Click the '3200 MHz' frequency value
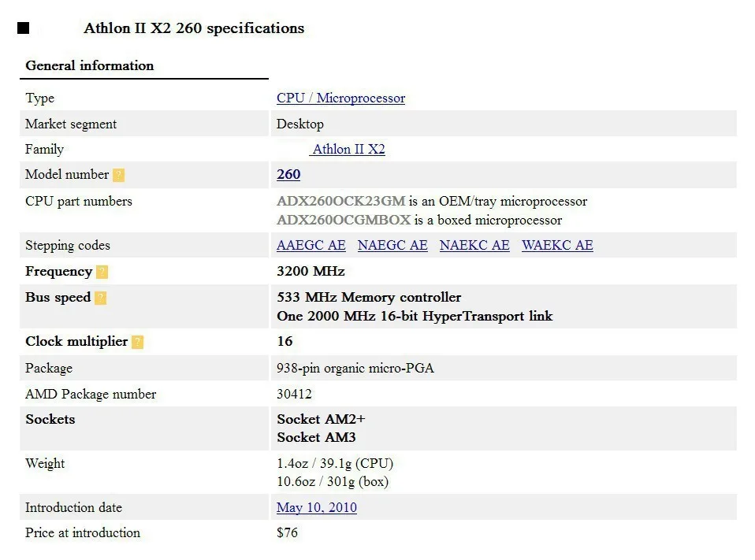This screenshot has height=560, width=755. (311, 272)
